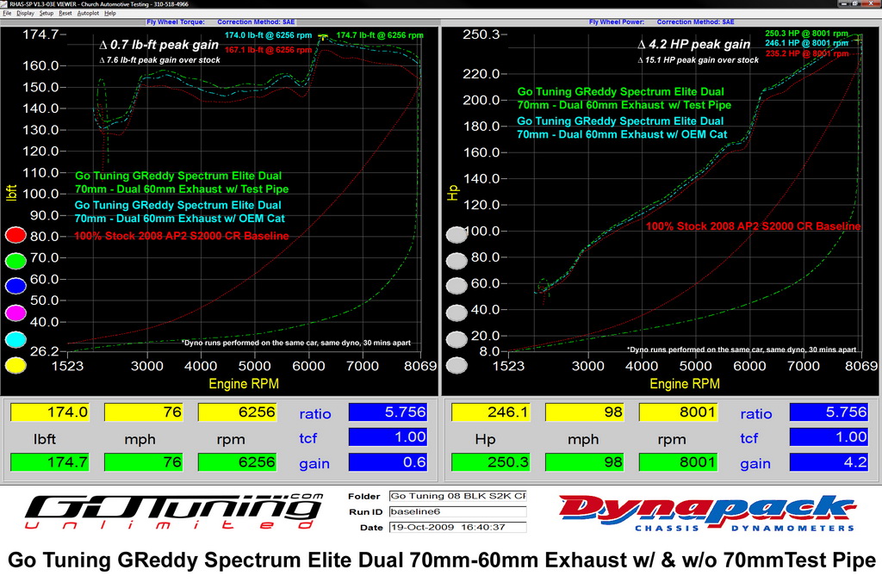Click the top gray circle beside power graph

tap(457, 234)
